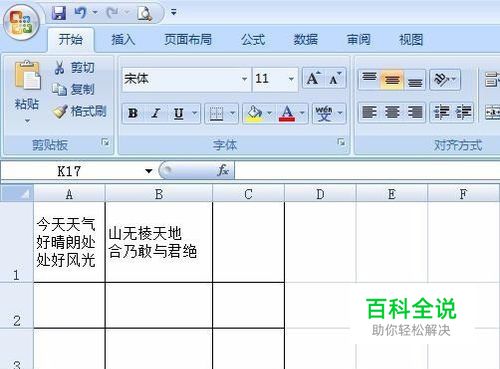Expand Customize Quick Access Toolbar menu
500x369 pixels.
(x=174, y=12)
